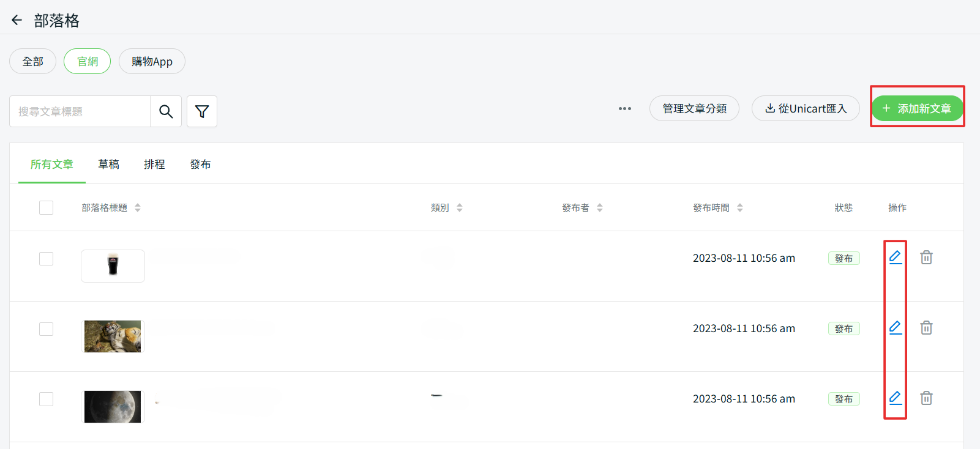Select the tiger article row checkbox

(x=46, y=329)
